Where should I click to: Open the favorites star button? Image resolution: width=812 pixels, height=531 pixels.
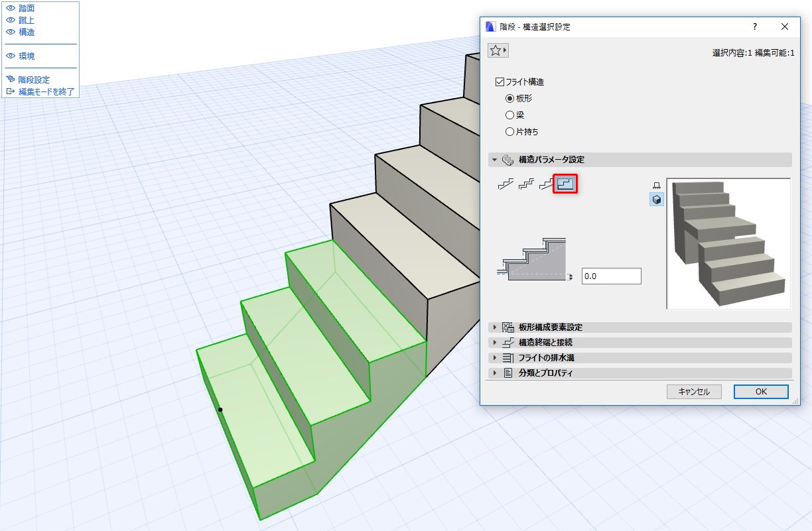pos(498,50)
